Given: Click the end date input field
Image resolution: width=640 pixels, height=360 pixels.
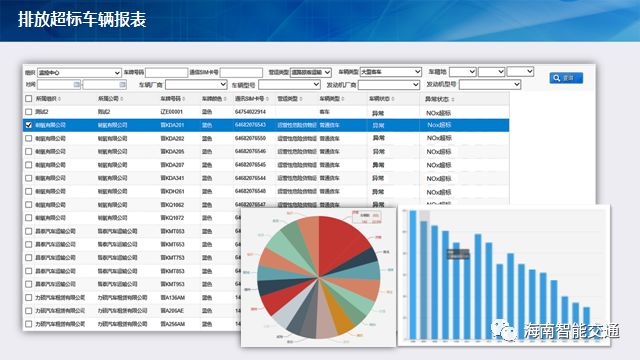Looking at the screenshot, I should [104, 84].
